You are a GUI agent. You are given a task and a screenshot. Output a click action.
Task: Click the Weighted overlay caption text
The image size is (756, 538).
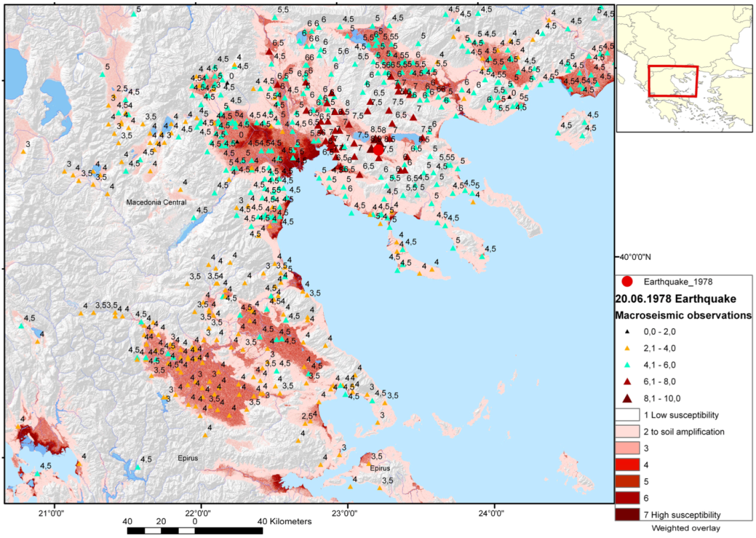pyautogui.click(x=685, y=529)
